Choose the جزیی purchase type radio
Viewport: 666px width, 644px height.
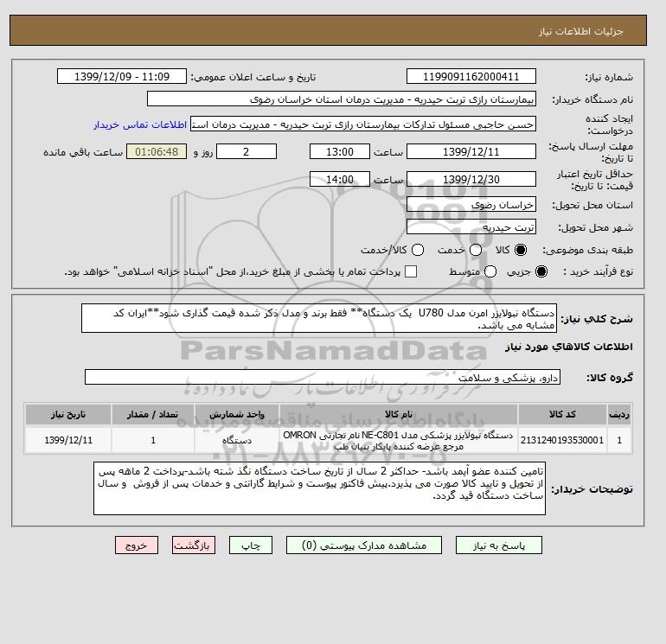[x=541, y=271]
